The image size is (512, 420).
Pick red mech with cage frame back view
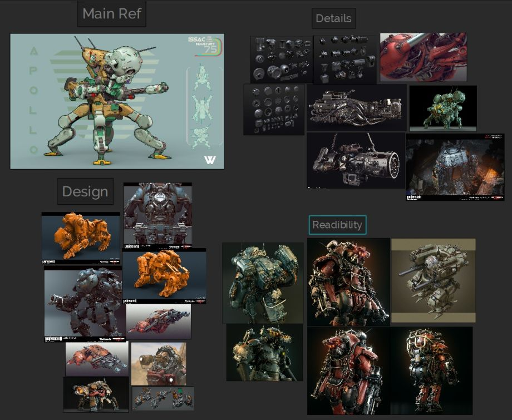tap(431, 370)
